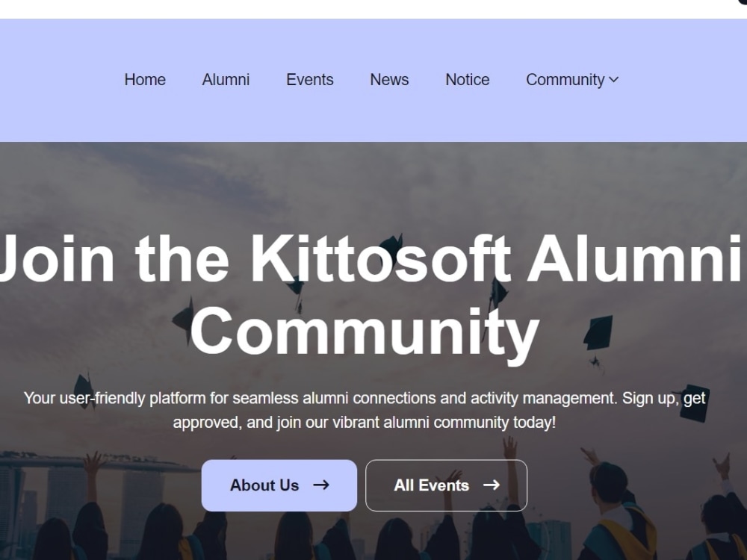The image size is (747, 560).
Task: Click the All Events button
Action: pos(446,485)
